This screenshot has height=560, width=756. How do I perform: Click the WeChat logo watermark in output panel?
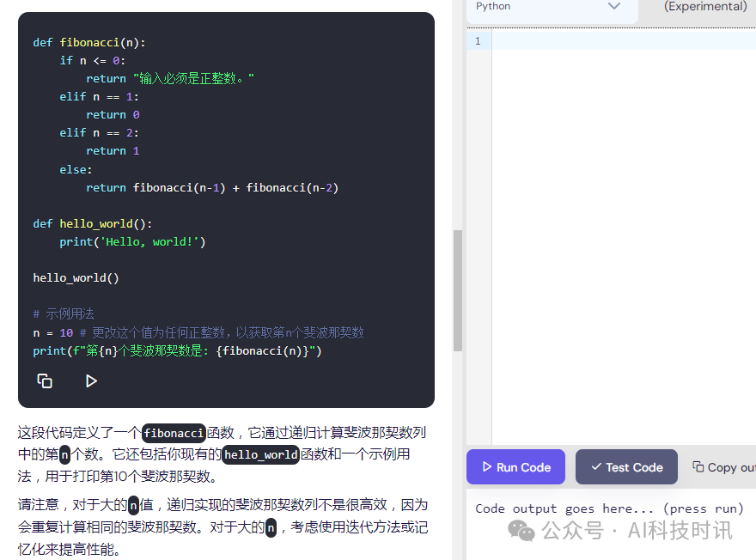pyautogui.click(x=522, y=531)
